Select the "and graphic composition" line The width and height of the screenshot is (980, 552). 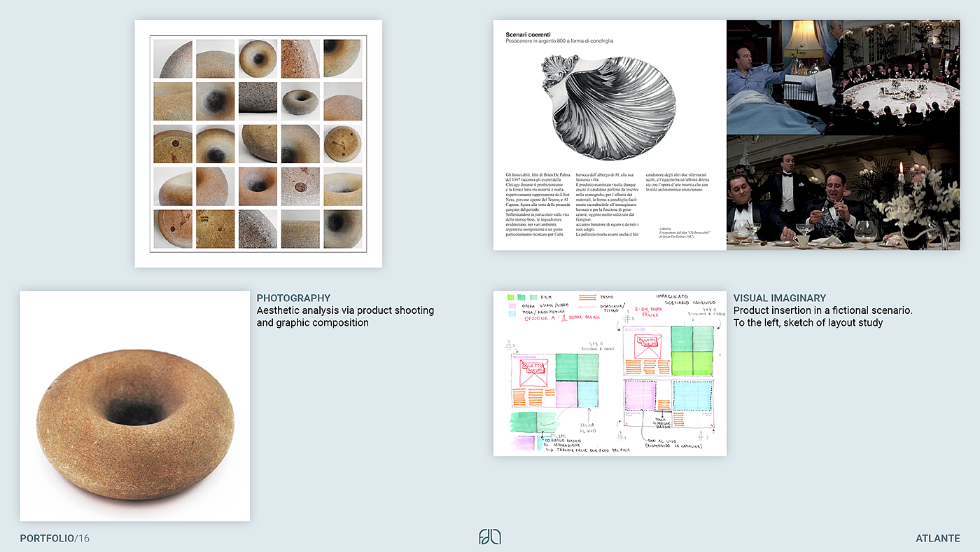pos(313,323)
